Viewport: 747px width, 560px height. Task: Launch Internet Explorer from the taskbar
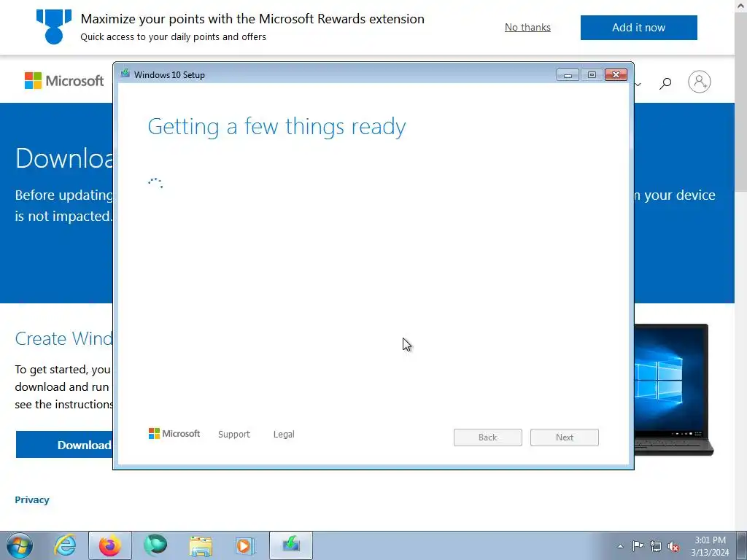click(x=65, y=545)
